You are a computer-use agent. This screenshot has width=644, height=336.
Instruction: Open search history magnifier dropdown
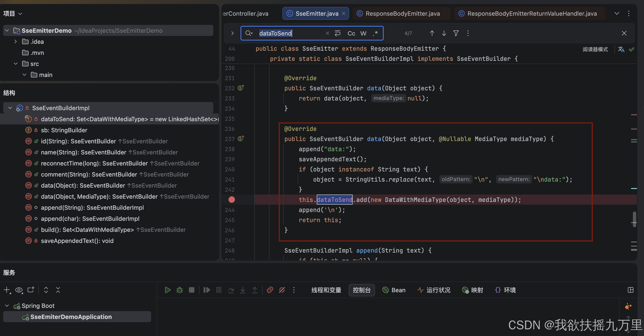click(249, 33)
